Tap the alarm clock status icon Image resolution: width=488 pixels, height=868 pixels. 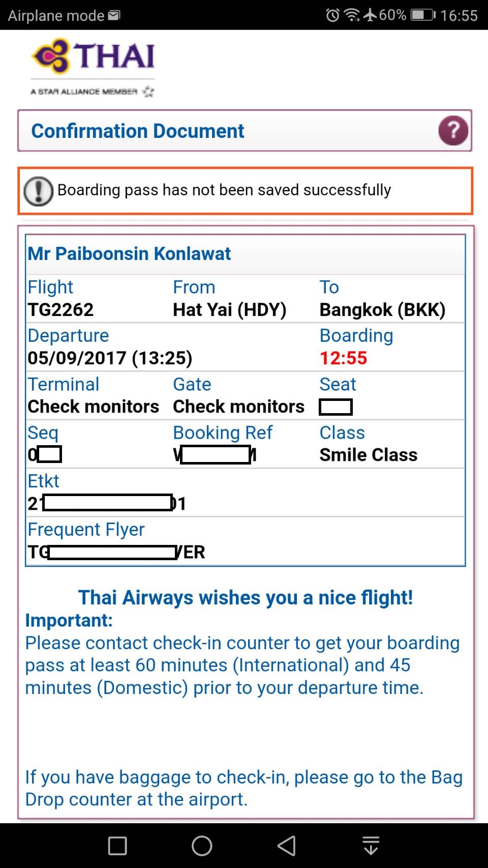pos(332,15)
